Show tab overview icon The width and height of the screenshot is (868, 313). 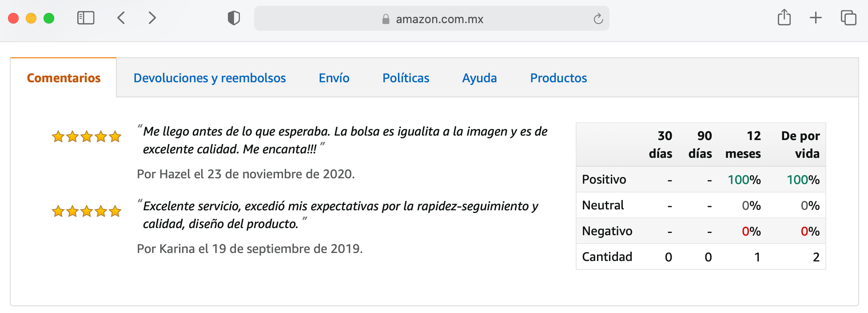pyautogui.click(x=848, y=18)
